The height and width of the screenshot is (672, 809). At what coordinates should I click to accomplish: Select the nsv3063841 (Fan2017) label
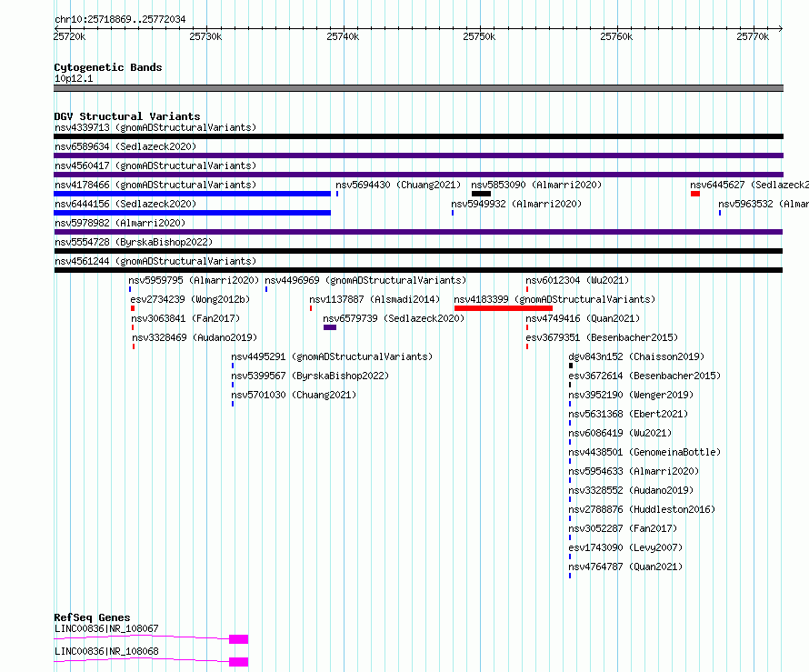185,318
